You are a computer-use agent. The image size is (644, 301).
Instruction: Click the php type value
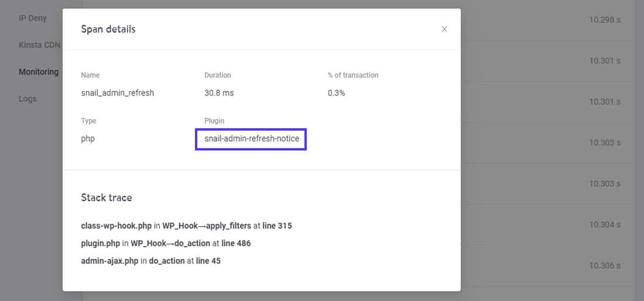tap(88, 139)
